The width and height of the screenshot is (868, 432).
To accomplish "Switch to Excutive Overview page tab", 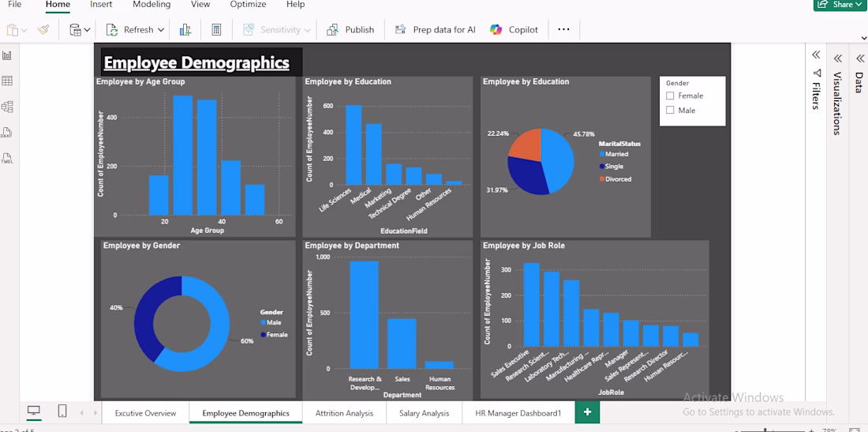I will 146,413.
